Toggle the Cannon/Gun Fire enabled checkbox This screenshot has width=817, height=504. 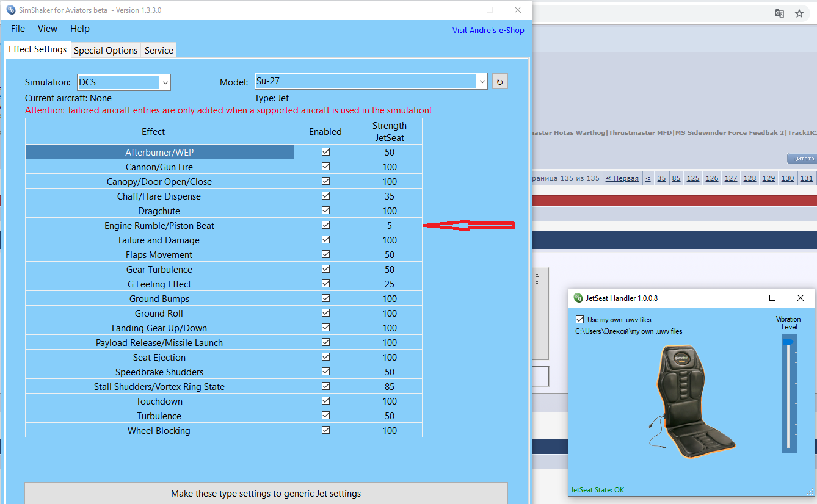pos(325,167)
